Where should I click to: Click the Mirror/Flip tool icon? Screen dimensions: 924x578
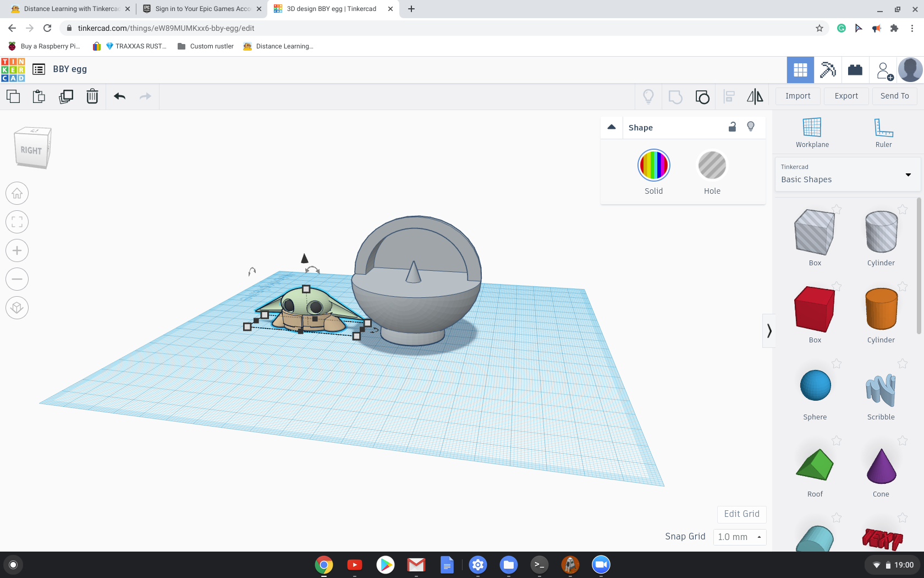click(755, 97)
